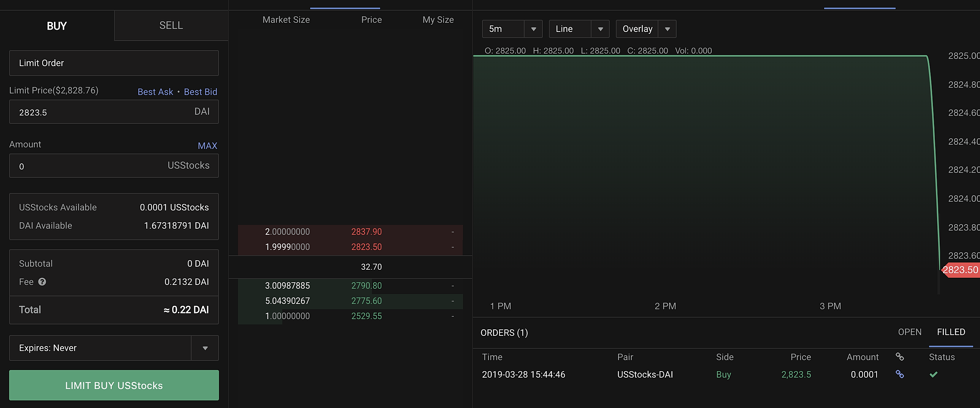Click the Price column header in order book

371,20
